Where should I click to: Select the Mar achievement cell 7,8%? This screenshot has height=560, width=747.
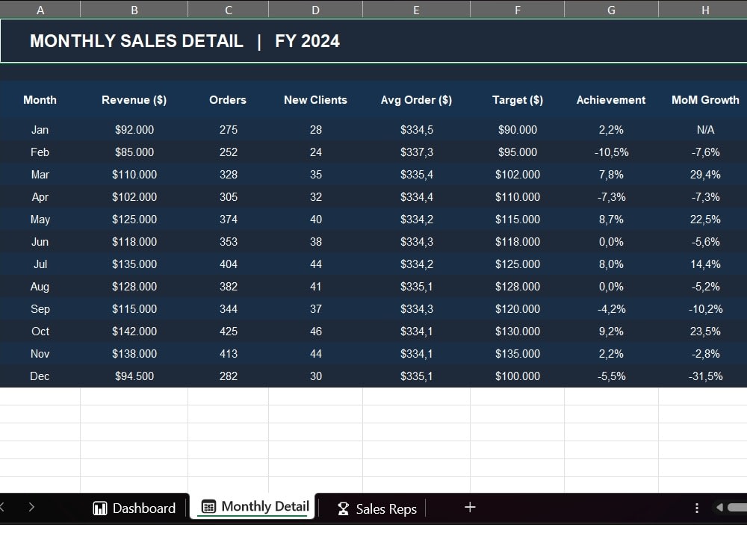[611, 174]
